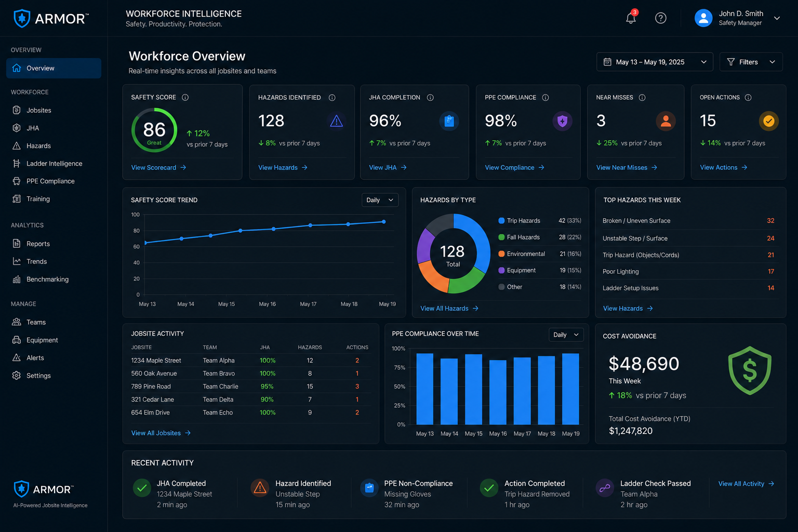Click the Near Misses info icon
The width and height of the screenshot is (798, 532).
coord(642,98)
